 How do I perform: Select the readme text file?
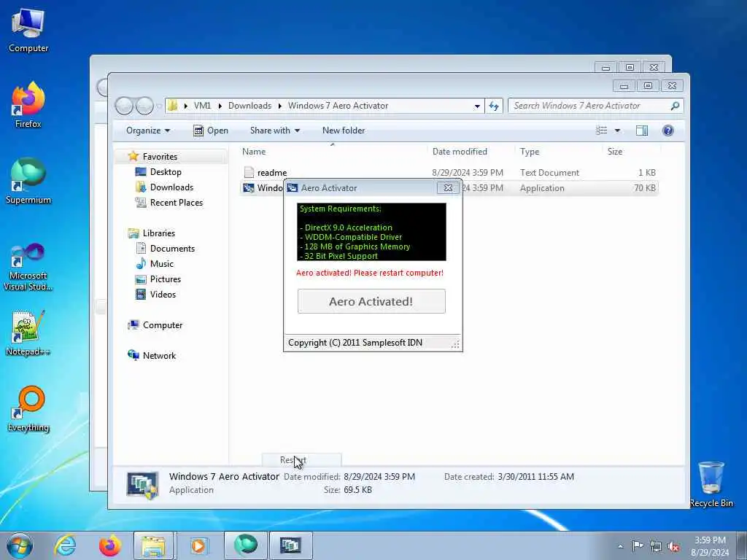pos(271,172)
